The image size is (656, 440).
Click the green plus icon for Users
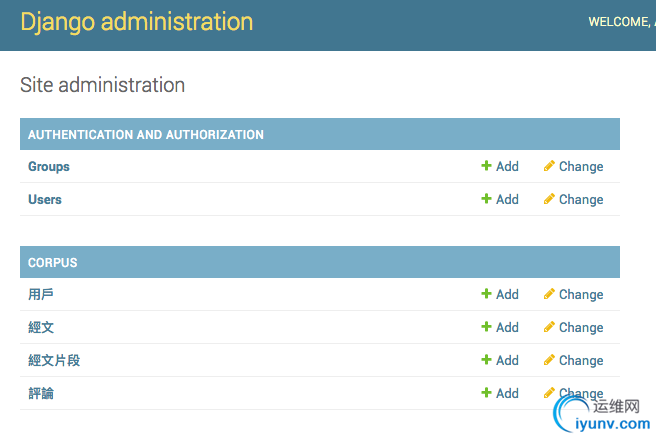[x=486, y=199]
